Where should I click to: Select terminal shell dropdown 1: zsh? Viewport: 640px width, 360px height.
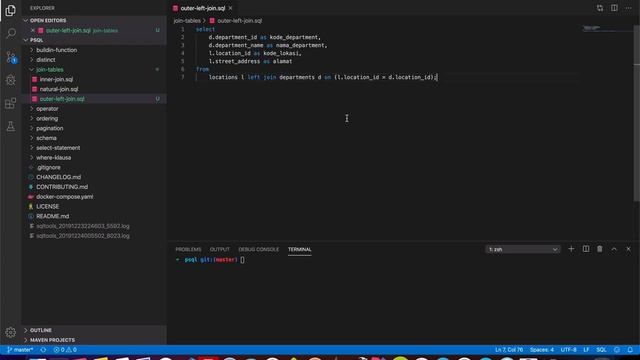point(523,249)
